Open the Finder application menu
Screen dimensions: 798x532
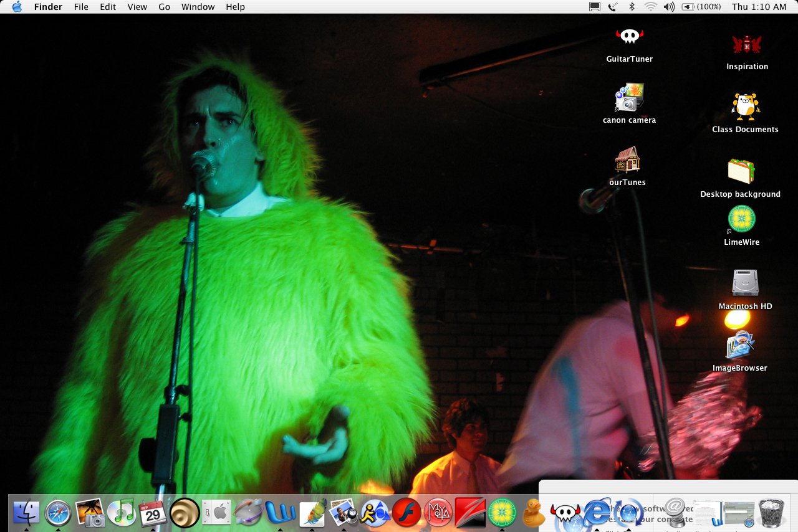47,7
